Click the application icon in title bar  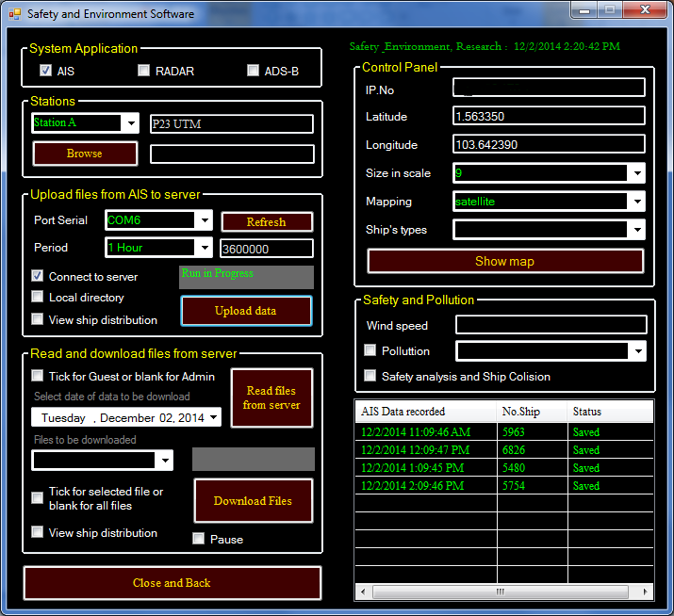(x=14, y=14)
